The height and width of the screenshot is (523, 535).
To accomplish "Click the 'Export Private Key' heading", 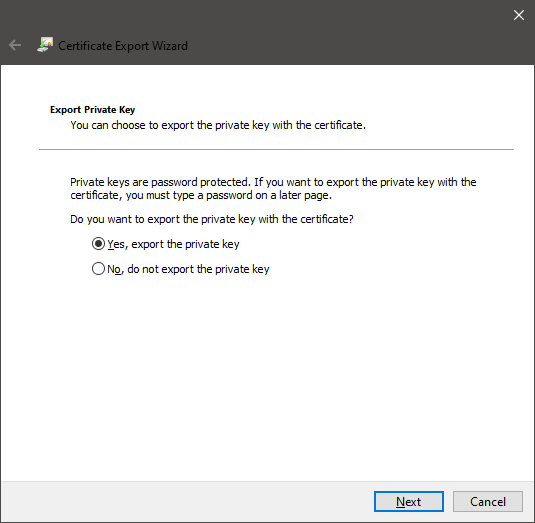I will click(x=92, y=110).
